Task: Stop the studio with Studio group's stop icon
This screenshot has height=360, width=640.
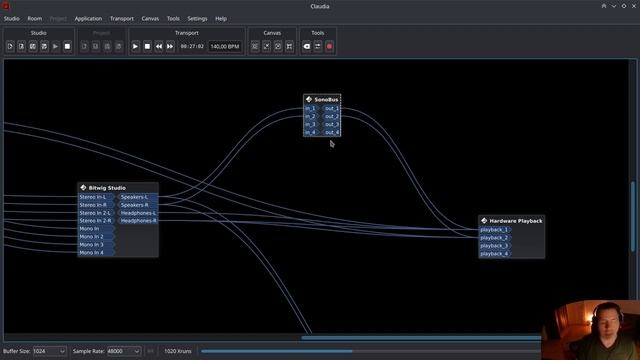Action: 67,47
